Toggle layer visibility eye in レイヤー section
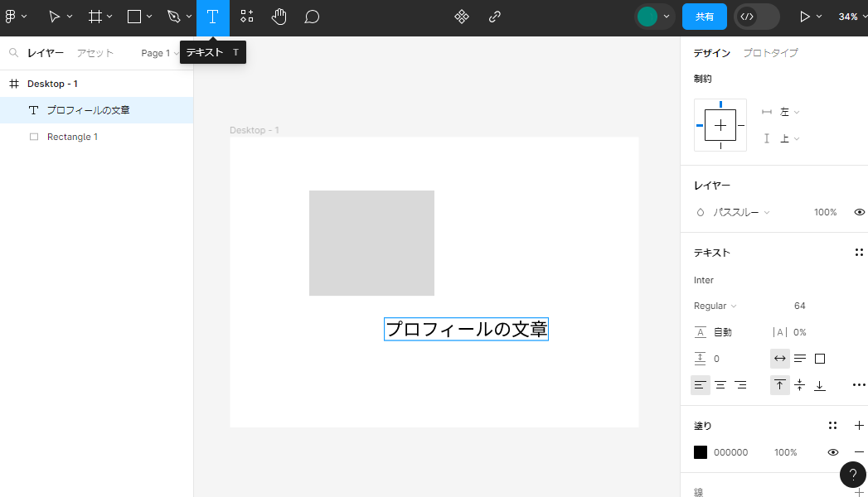This screenshot has width=868, height=497. coord(860,212)
